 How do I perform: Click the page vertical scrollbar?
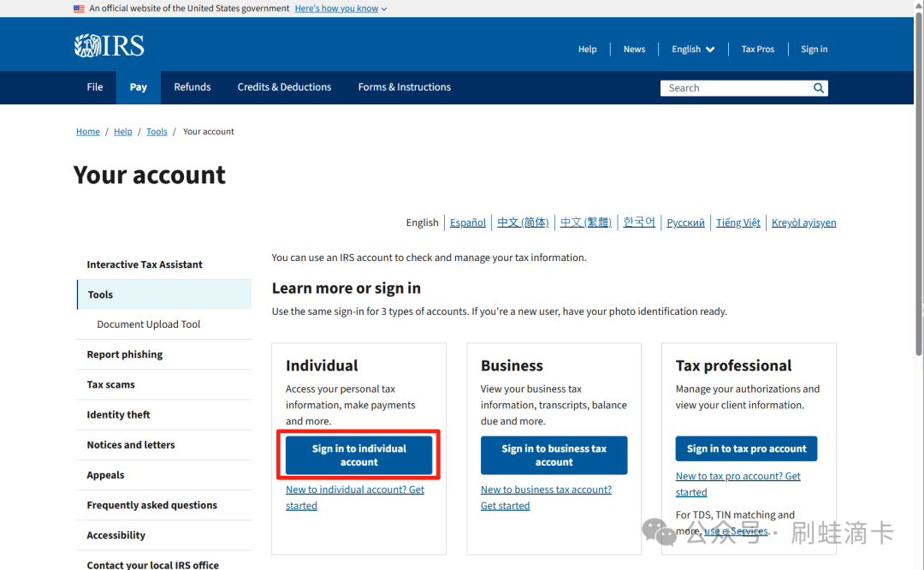click(x=919, y=183)
